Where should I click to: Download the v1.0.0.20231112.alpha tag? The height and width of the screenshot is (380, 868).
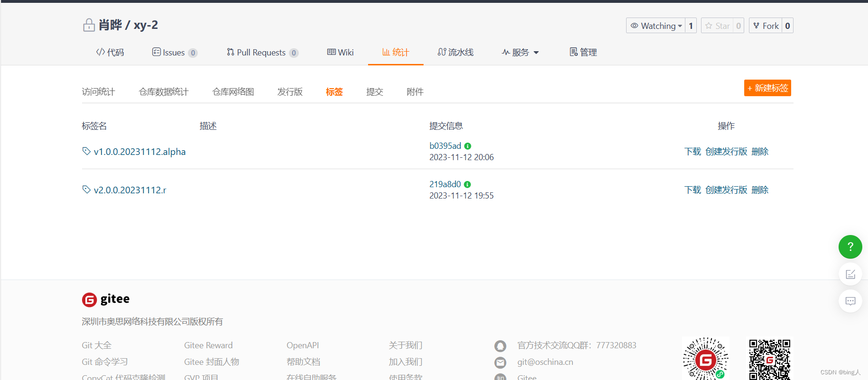(693, 152)
